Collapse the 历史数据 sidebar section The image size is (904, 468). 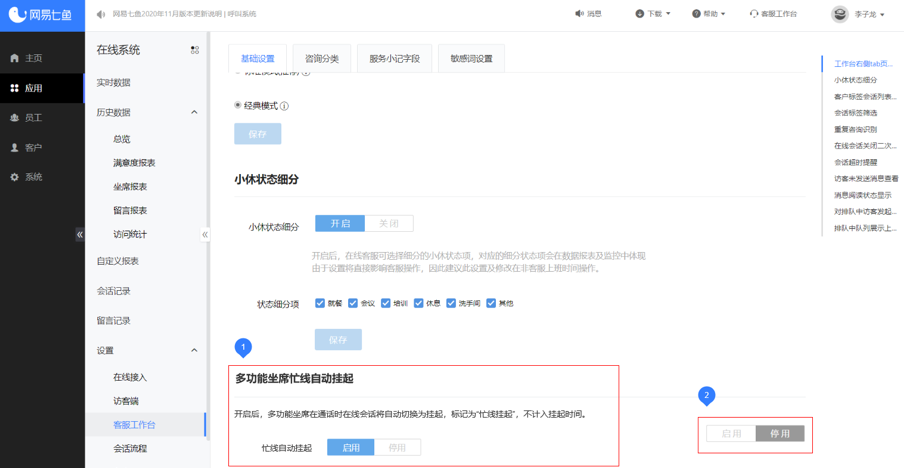tap(194, 113)
